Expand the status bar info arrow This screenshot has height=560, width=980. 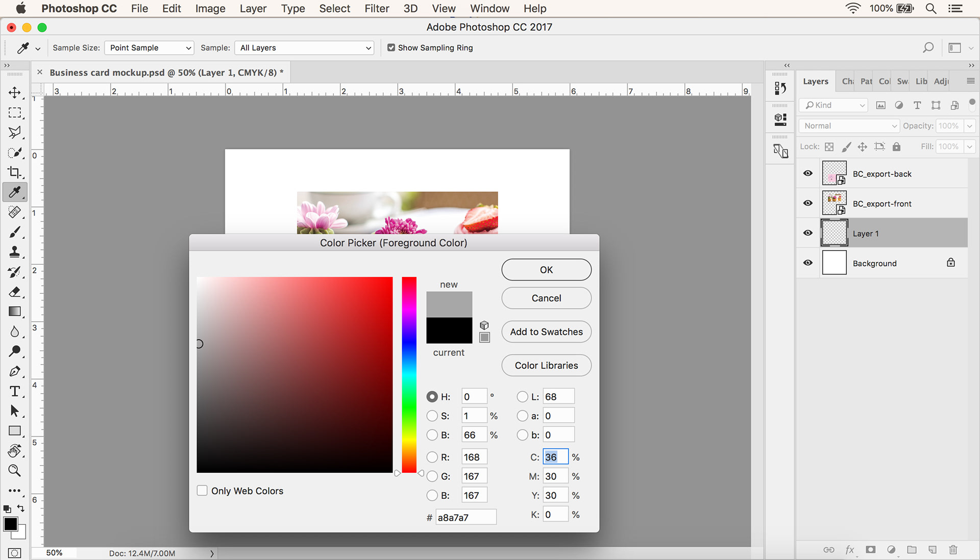[x=212, y=553]
